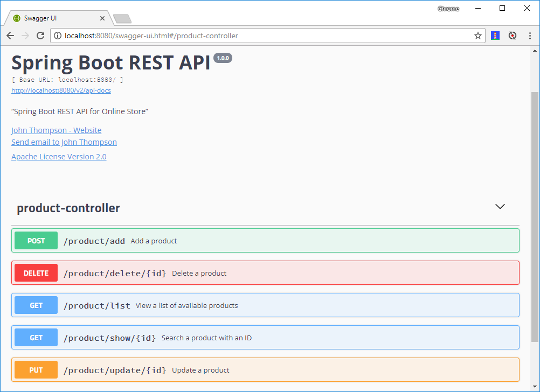Click the page info icon in the address bar
540x392 pixels.
57,36
